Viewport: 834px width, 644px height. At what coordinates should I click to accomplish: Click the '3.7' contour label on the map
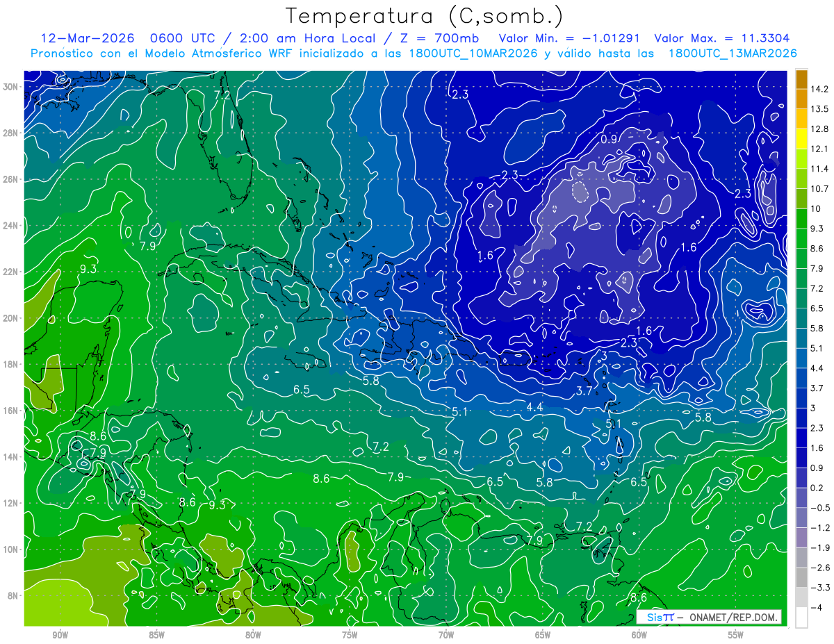pyautogui.click(x=584, y=391)
